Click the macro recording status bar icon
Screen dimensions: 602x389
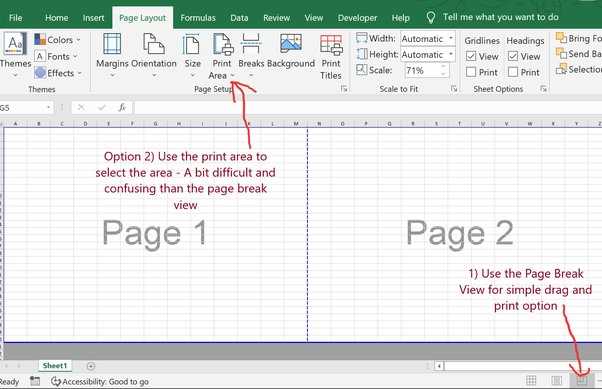pos(35,381)
